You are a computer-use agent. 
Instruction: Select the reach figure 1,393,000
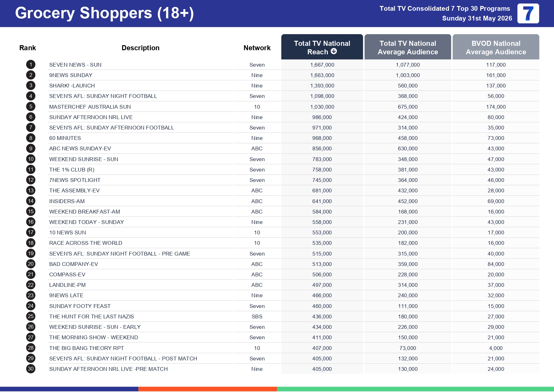pos(322,86)
